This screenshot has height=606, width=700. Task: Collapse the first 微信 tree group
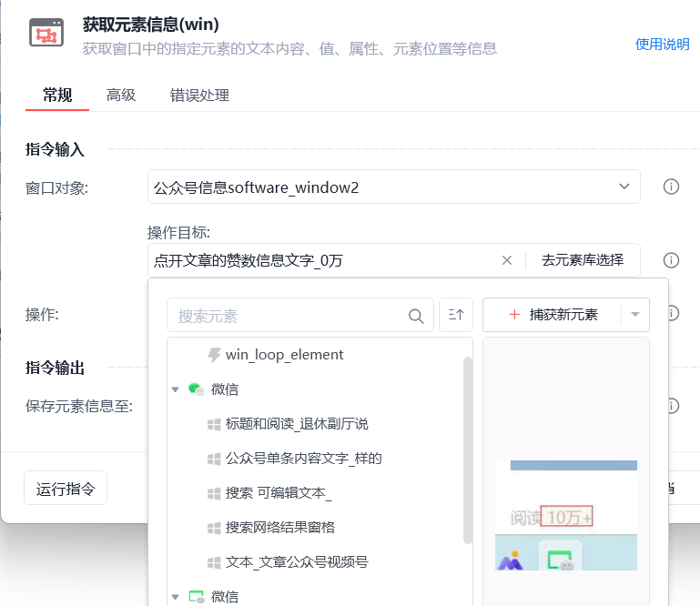(175, 389)
